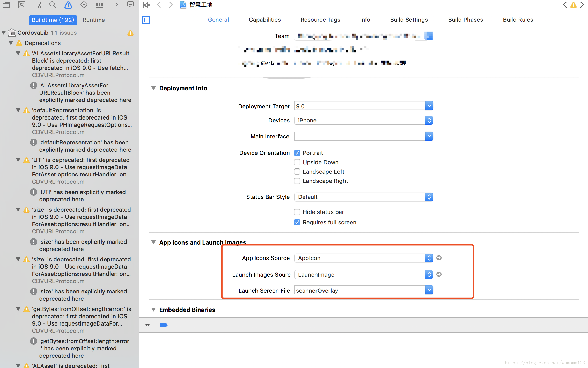Switch to the Capabilities tab
Image resolution: width=588 pixels, height=368 pixels.
tap(264, 19)
